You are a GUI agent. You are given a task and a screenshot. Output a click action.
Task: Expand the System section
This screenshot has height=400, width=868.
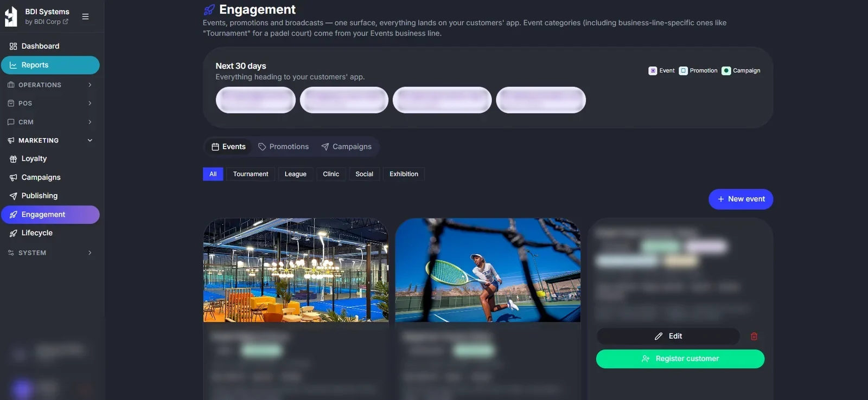[x=50, y=253]
